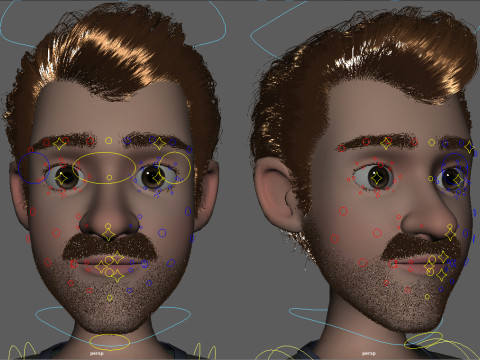Viewport: 480px width, 360px height.
Task: Select large blue cheek circle in front view
Action: (x=162, y=233)
